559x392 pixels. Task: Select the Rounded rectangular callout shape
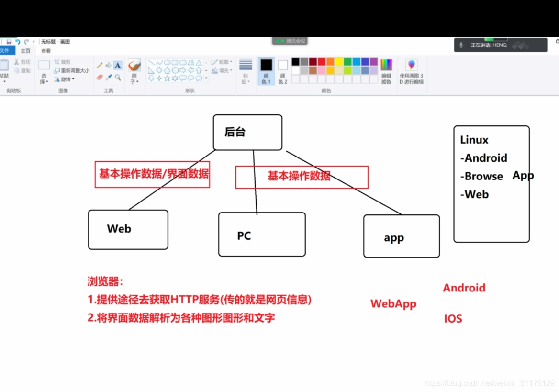point(183,78)
